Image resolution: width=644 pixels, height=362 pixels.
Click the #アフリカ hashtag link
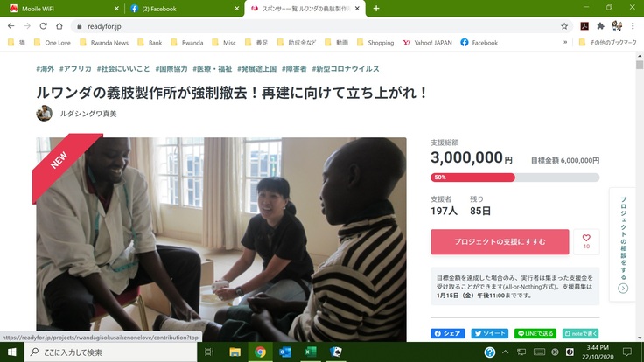coord(77,68)
